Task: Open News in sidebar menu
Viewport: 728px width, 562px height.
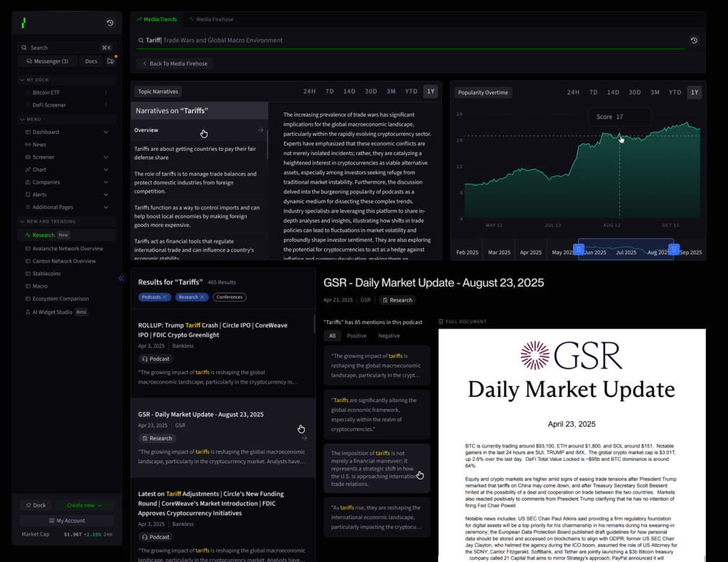Action: (x=39, y=144)
